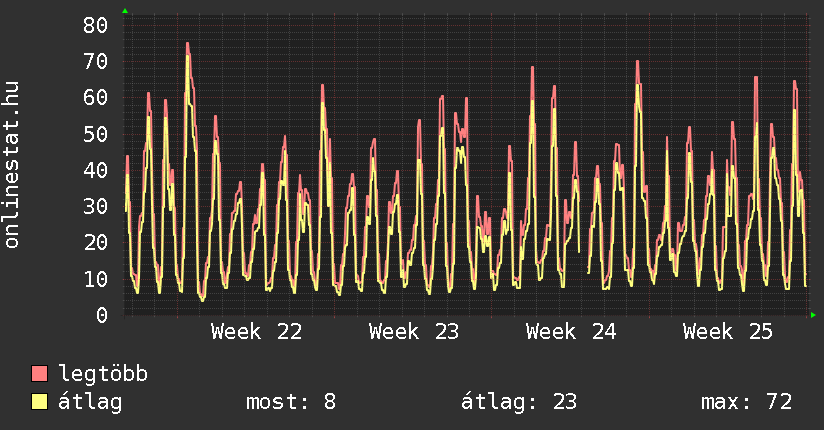Click the pink legtöbb legend swatch
Screen dimensions: 824x430
pyautogui.click(x=39, y=374)
